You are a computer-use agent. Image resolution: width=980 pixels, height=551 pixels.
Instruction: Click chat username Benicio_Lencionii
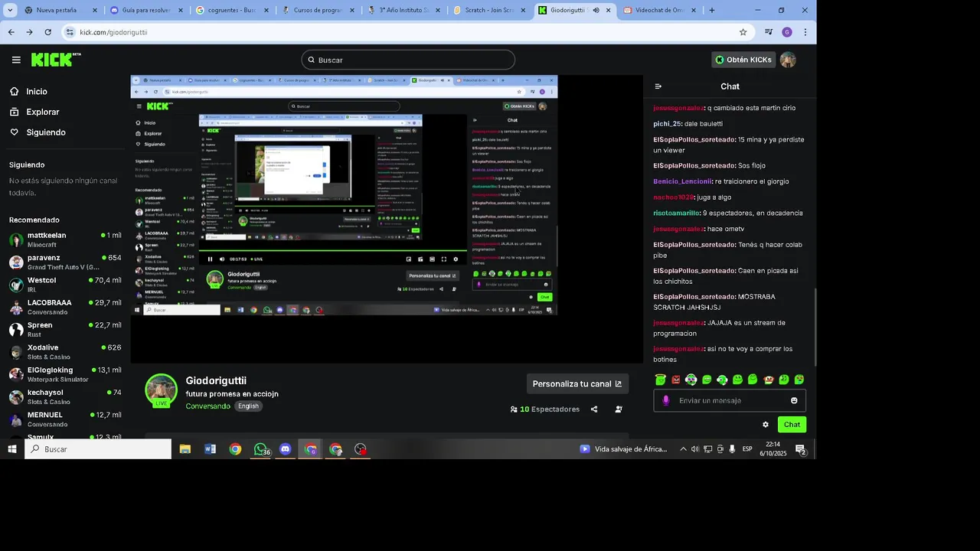(x=682, y=181)
